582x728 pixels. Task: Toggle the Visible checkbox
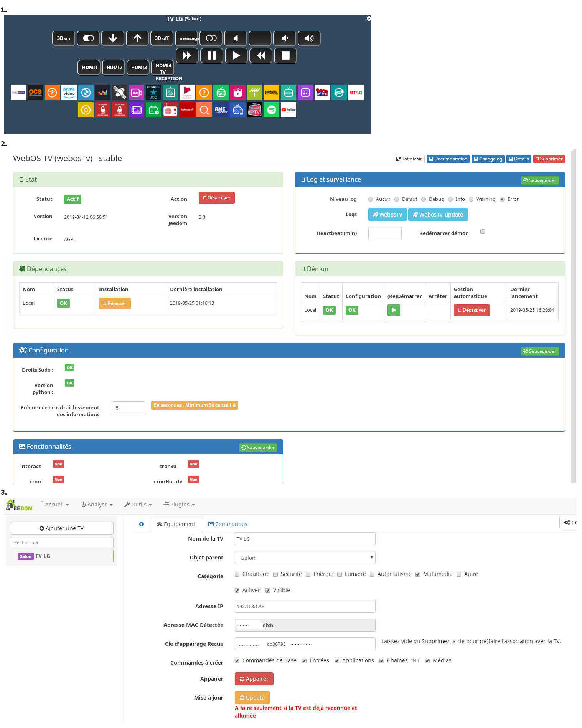268,591
